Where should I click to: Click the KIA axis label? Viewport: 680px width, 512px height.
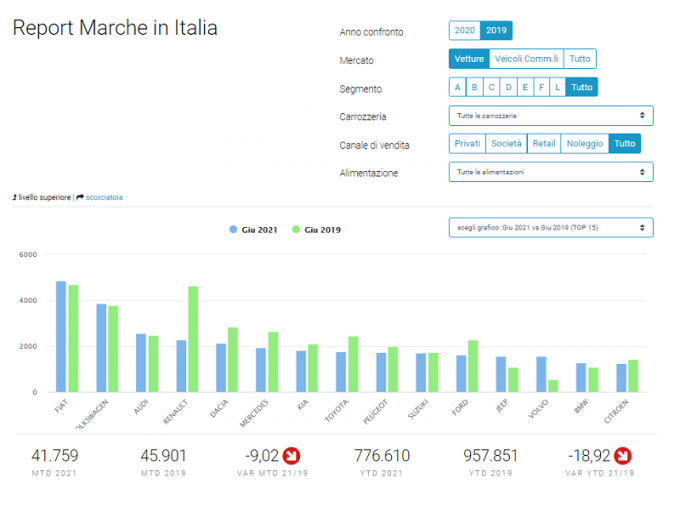[x=303, y=405]
